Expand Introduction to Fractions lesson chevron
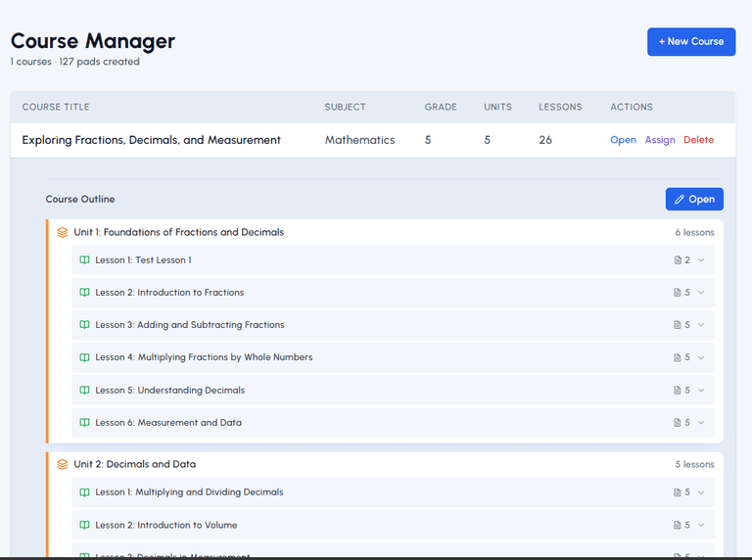Image resolution: width=752 pixels, height=560 pixels. tap(701, 293)
